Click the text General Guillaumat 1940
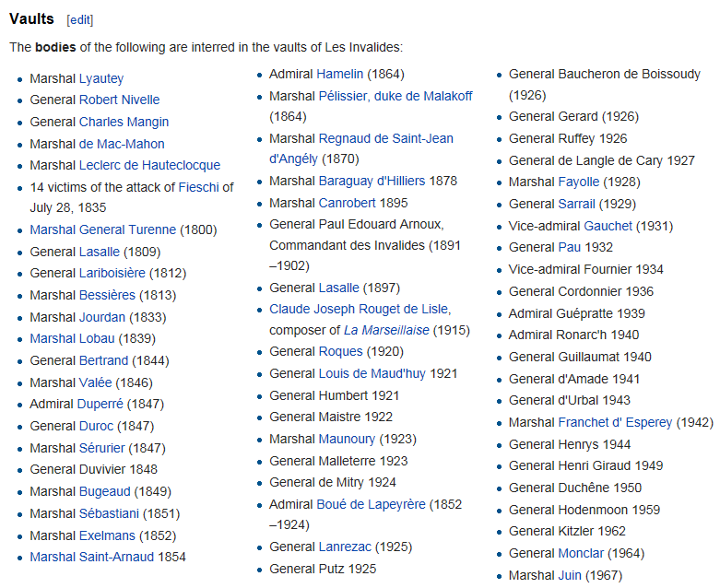The height and width of the screenshot is (588, 720). click(x=580, y=357)
